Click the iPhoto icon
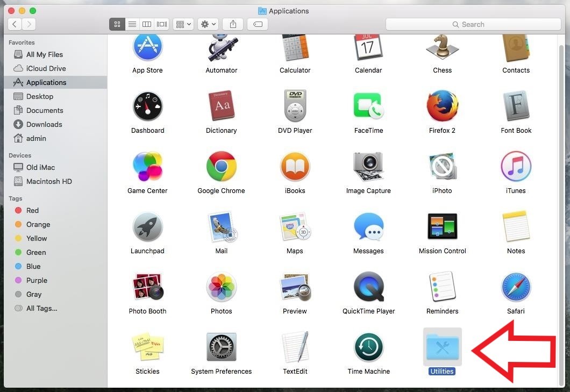The width and height of the screenshot is (570, 392). pos(442,167)
